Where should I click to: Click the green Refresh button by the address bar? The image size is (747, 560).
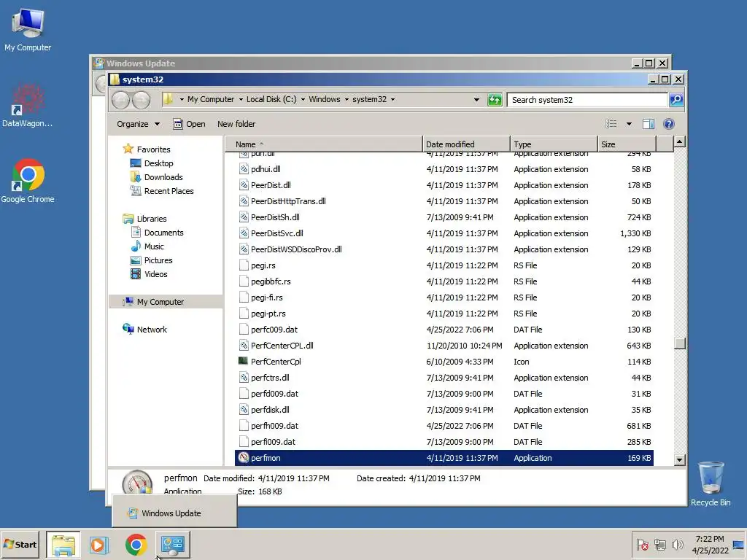(x=495, y=99)
